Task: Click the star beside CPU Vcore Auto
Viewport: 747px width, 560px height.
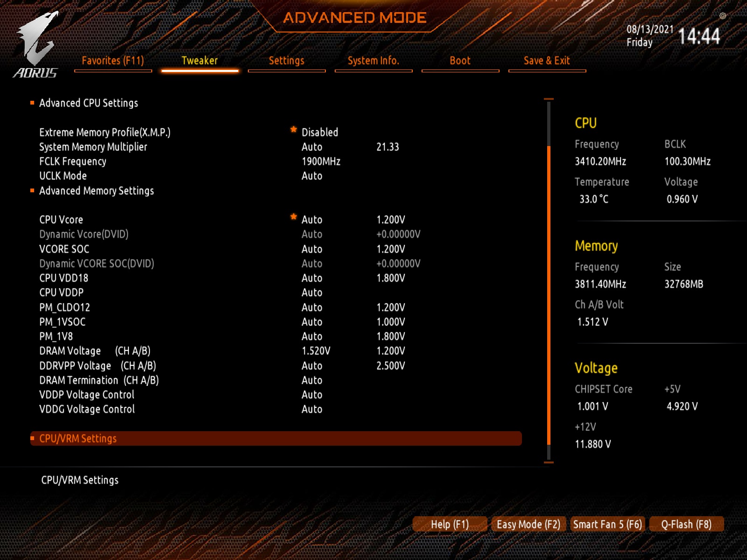Action: (294, 217)
